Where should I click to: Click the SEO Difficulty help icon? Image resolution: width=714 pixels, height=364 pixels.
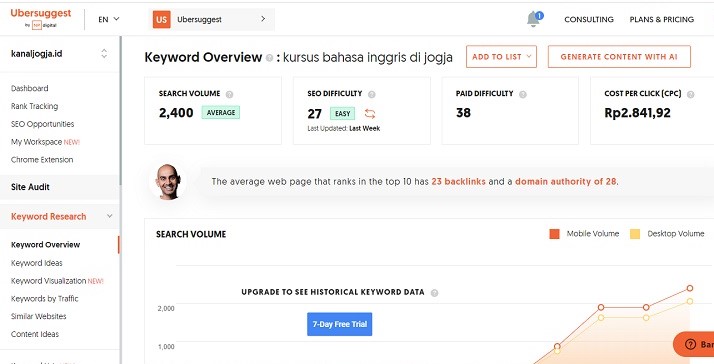372,94
